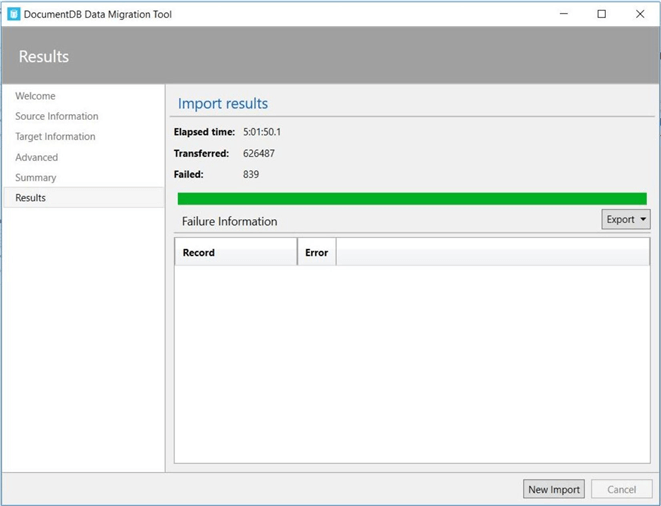Viewport: 661px width, 506px height.
Task: Click the green import progress bar
Action: [412, 199]
